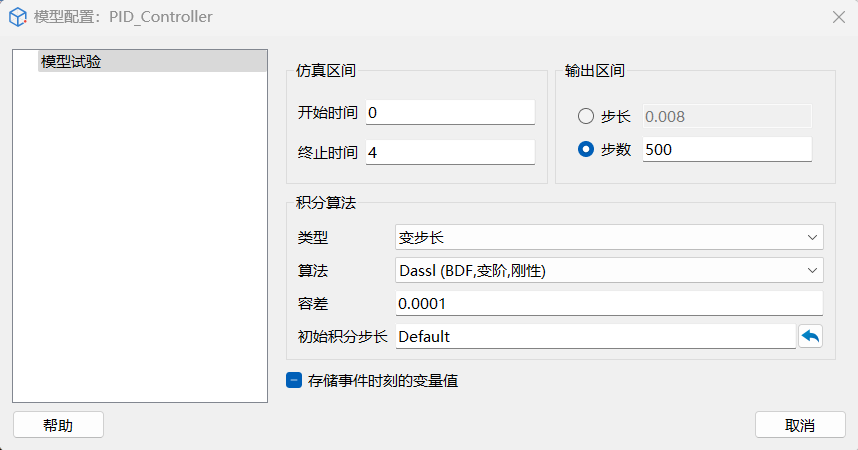This screenshot has height=450, width=858.
Task: Select the 步数 radio button
Action: (x=586, y=150)
